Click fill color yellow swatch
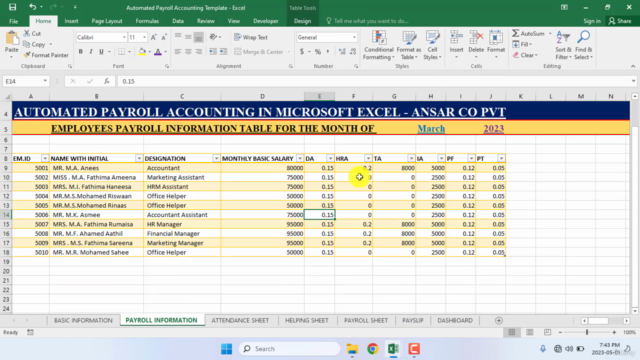 click(142, 52)
